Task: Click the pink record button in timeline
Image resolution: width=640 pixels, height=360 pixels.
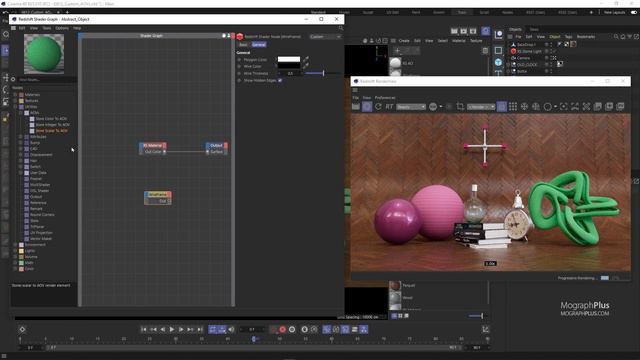Action: [282, 329]
